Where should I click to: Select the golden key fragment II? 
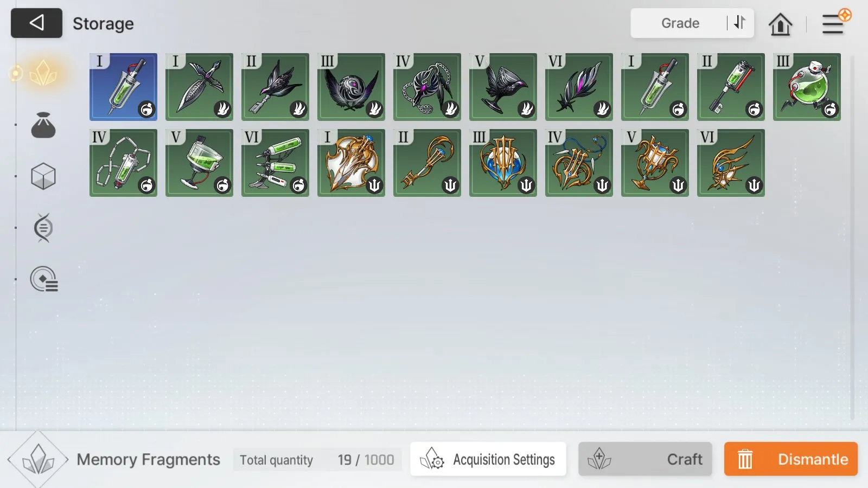pos(427,163)
